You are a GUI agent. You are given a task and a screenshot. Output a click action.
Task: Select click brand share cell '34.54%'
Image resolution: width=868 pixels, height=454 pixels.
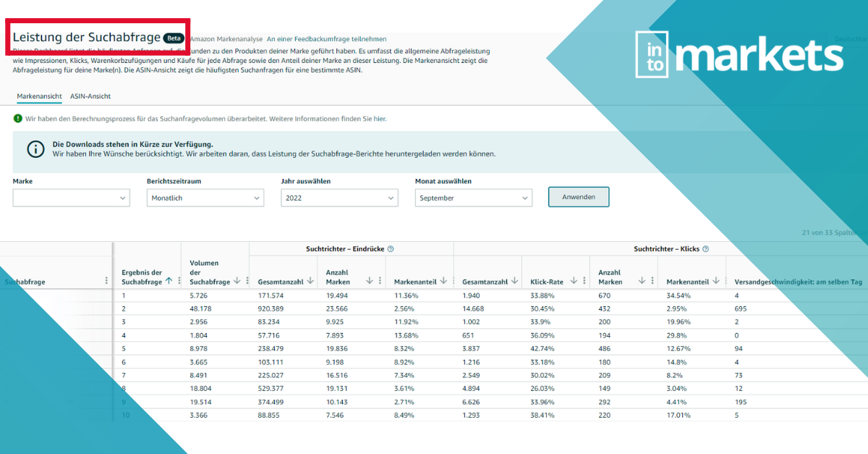(x=679, y=295)
